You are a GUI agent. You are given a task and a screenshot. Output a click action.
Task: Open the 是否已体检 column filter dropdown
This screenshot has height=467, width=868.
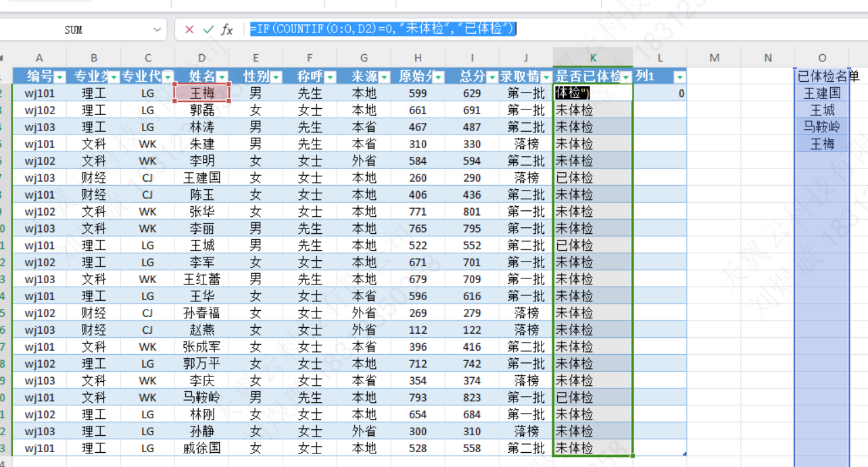tap(626, 76)
